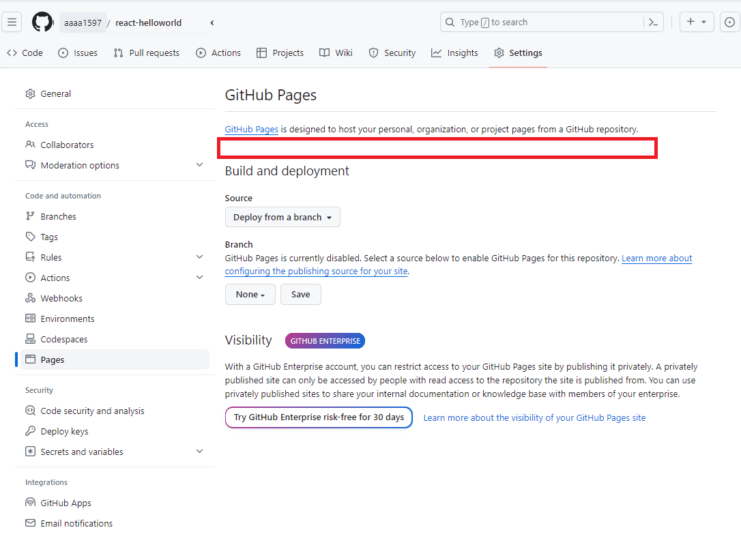Click the Settings tab gear icon

coord(499,53)
